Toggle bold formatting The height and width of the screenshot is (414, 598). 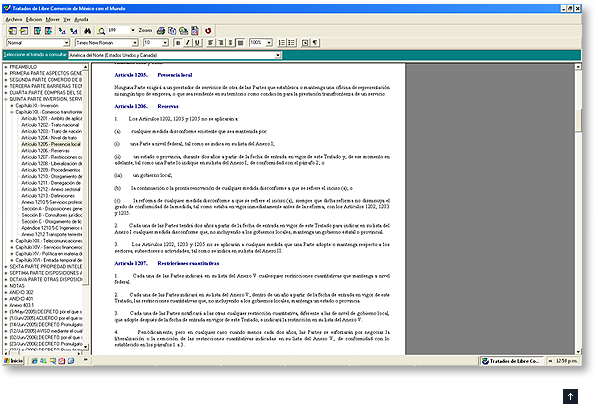click(x=178, y=43)
